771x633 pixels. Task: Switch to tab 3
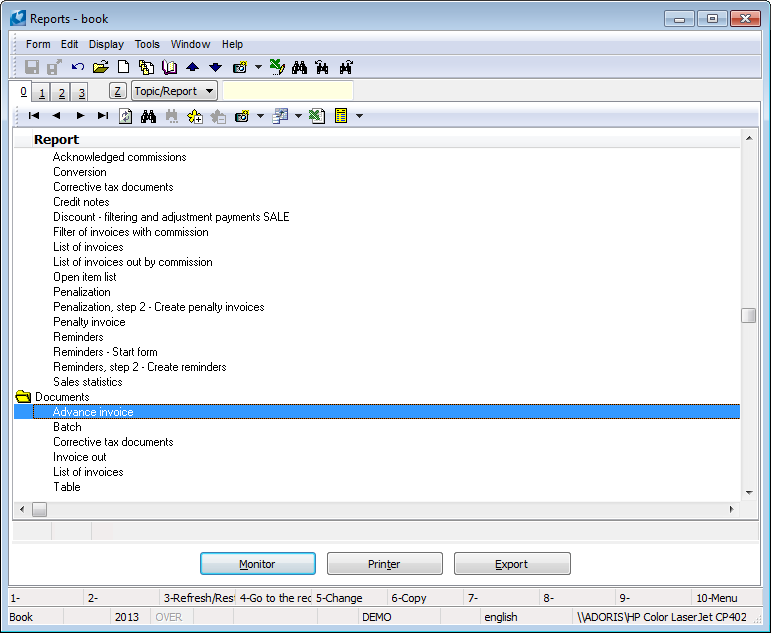(81, 92)
